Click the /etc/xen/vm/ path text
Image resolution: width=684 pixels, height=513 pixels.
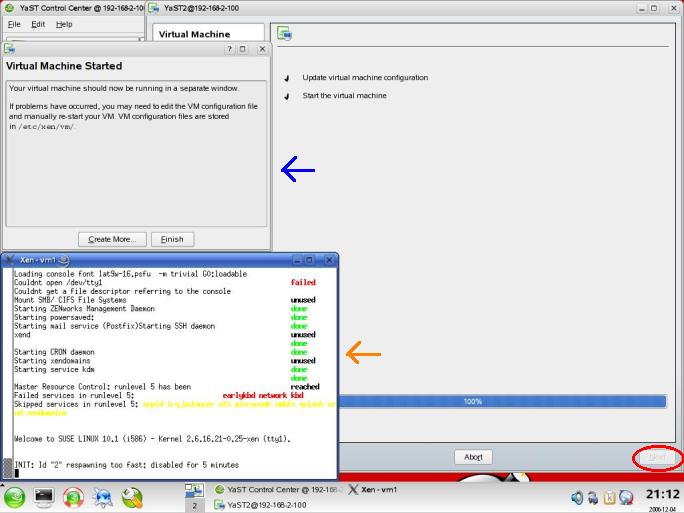pyautogui.click(x=46, y=127)
